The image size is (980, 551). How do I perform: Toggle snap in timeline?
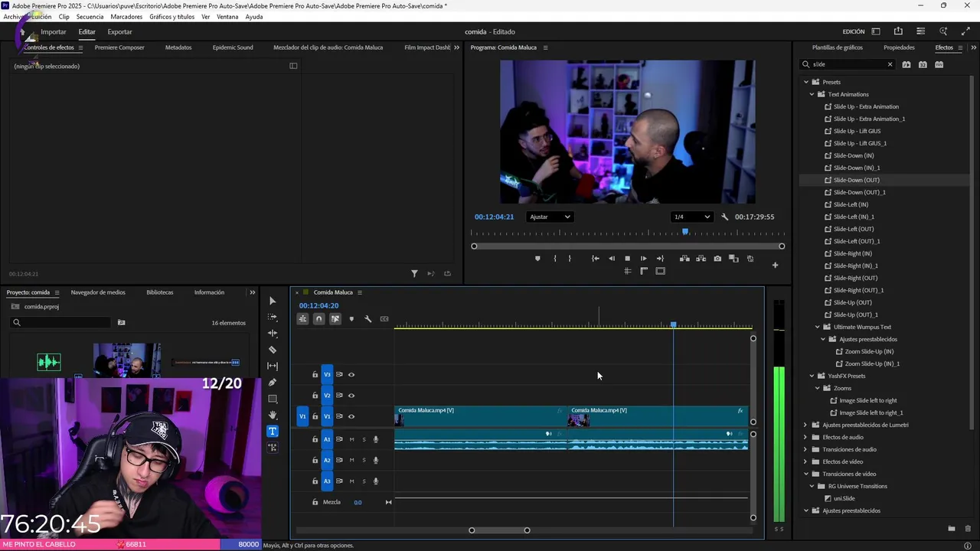319,319
